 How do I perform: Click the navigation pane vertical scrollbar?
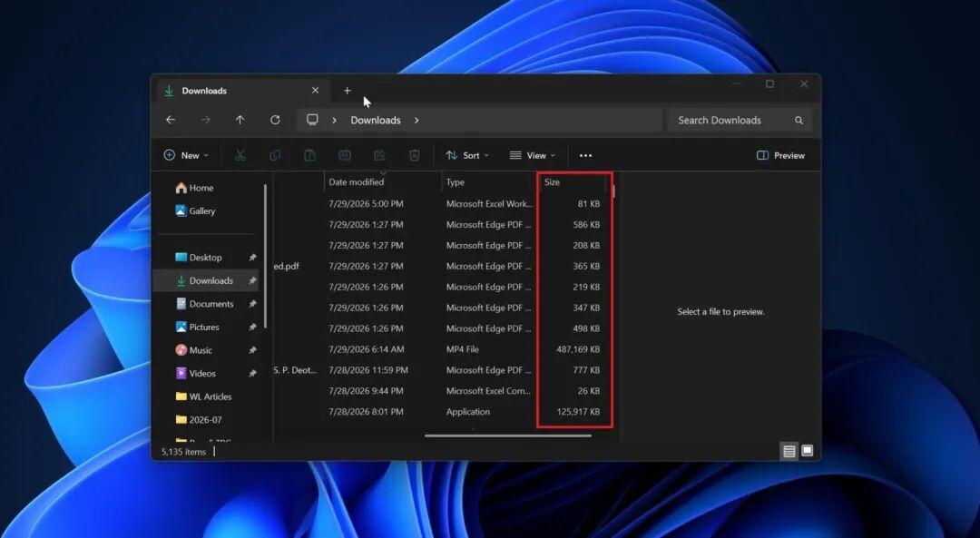click(x=266, y=256)
